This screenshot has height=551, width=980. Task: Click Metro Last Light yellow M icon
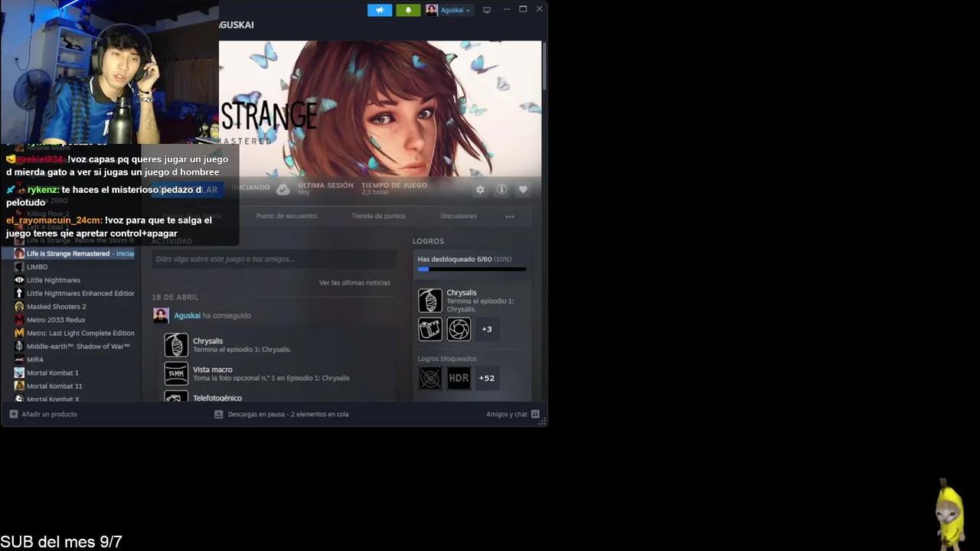coord(19,333)
